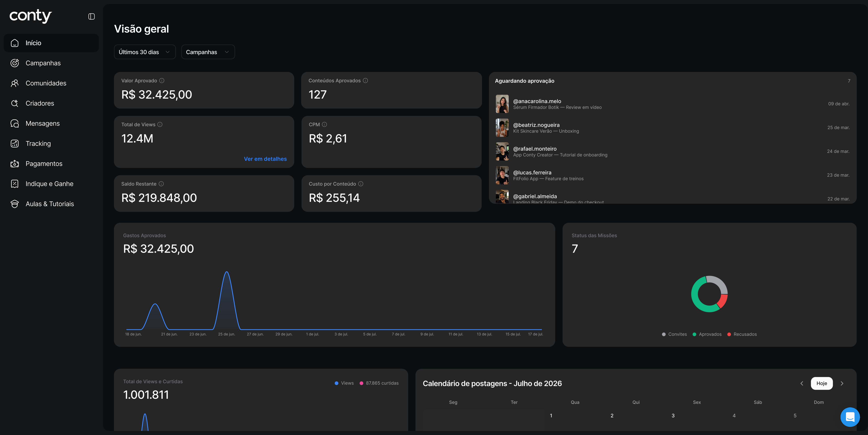Image resolution: width=868 pixels, height=435 pixels.
Task: Click the conty logo
Action: [x=31, y=16]
